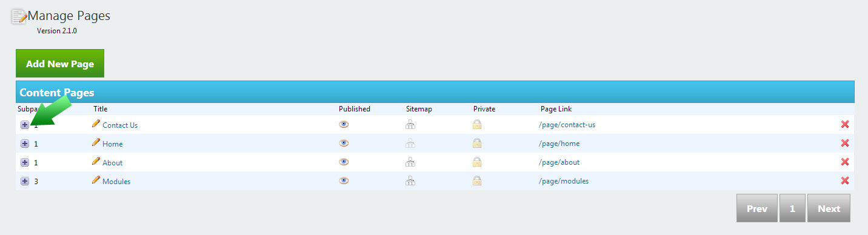The height and width of the screenshot is (235, 868).
Task: Expand subpages of Home row
Action: tap(25, 144)
